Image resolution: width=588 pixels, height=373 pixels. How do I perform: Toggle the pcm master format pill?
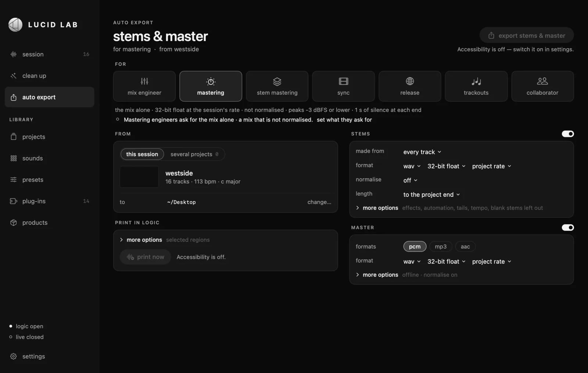coord(415,247)
